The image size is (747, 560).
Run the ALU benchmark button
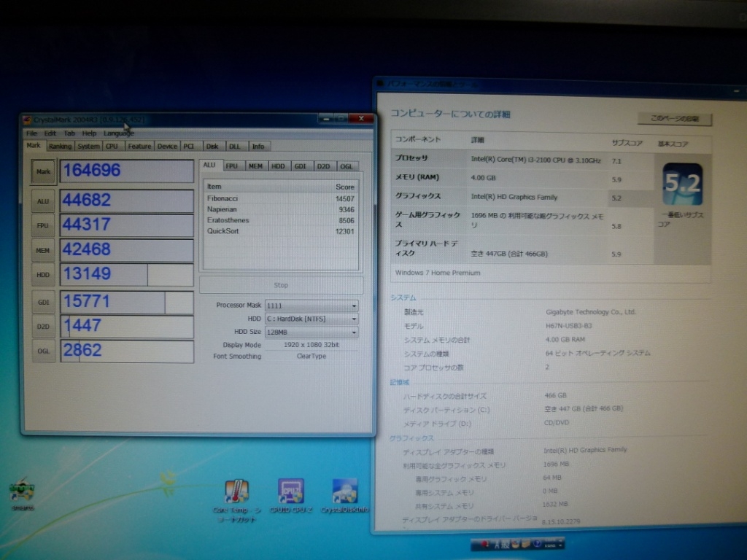click(43, 201)
